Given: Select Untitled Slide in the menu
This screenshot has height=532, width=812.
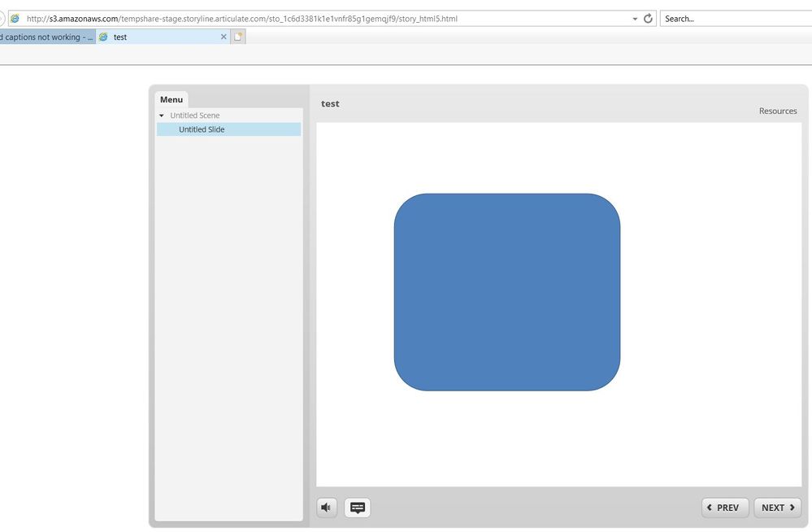Looking at the screenshot, I should point(202,129).
